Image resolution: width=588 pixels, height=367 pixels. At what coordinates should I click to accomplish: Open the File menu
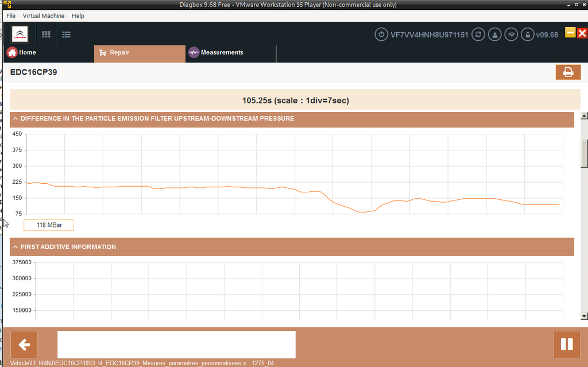point(11,16)
